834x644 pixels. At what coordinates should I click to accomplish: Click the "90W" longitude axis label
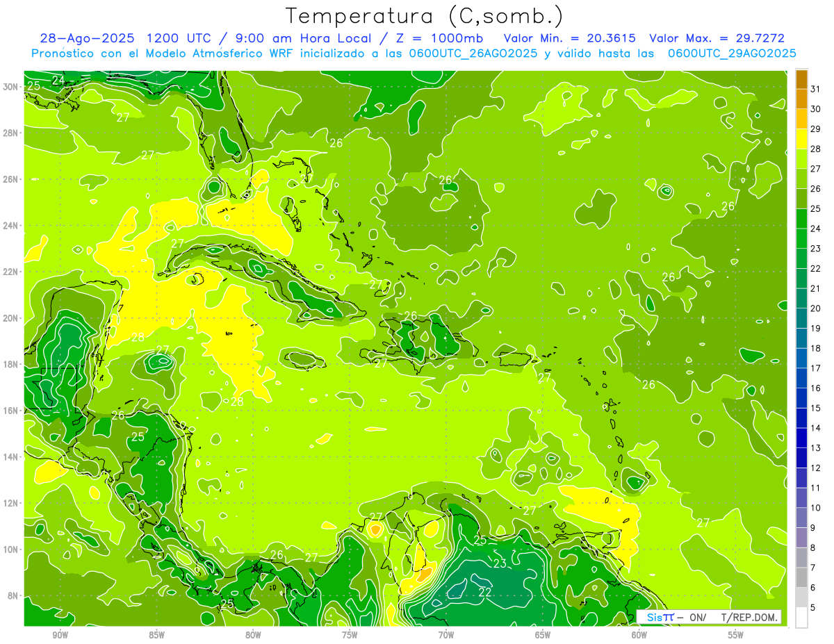tap(60, 635)
